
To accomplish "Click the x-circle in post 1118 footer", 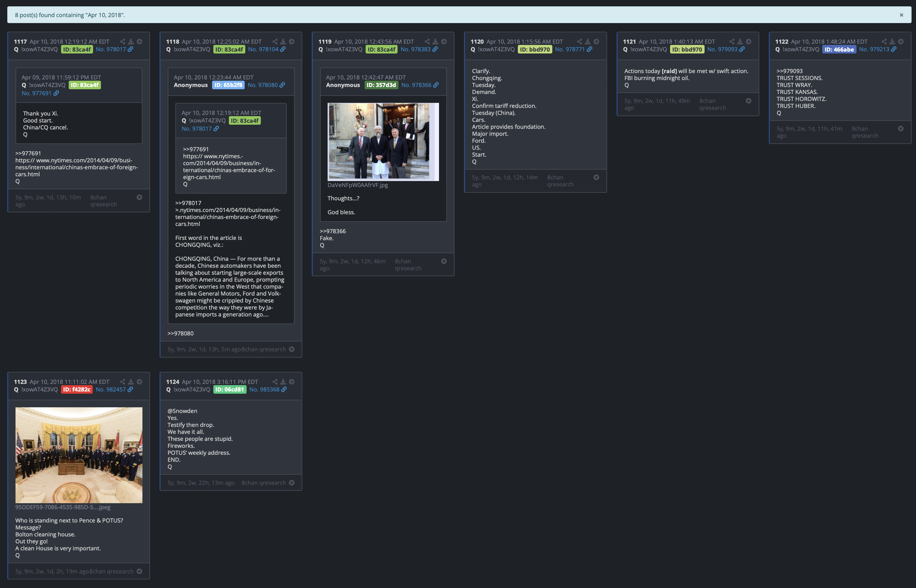I will tap(292, 349).
